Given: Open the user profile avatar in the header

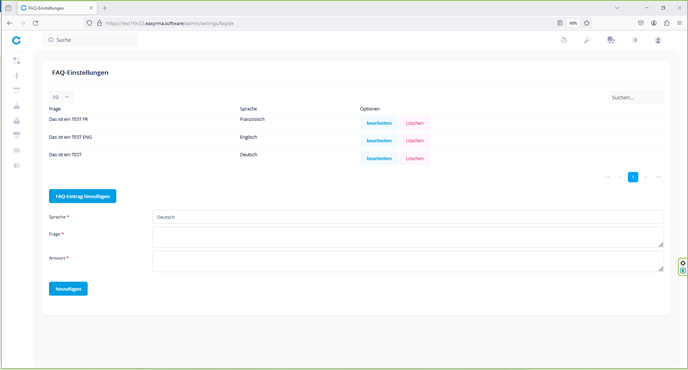Looking at the screenshot, I should tap(658, 40).
